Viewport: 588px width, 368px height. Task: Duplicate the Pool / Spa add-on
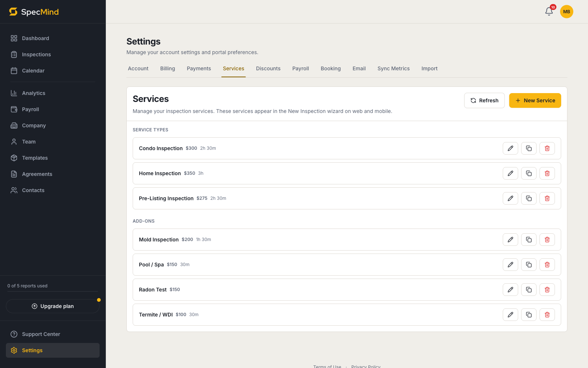click(x=529, y=265)
